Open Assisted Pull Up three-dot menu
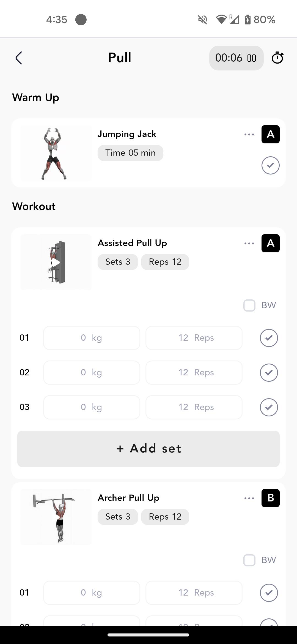 click(249, 244)
